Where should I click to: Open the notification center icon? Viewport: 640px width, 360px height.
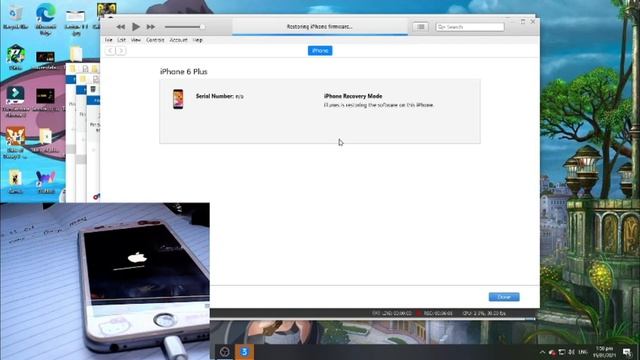point(627,352)
